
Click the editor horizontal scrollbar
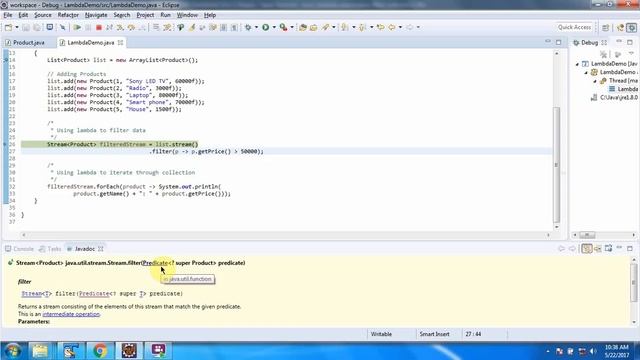coord(286,235)
